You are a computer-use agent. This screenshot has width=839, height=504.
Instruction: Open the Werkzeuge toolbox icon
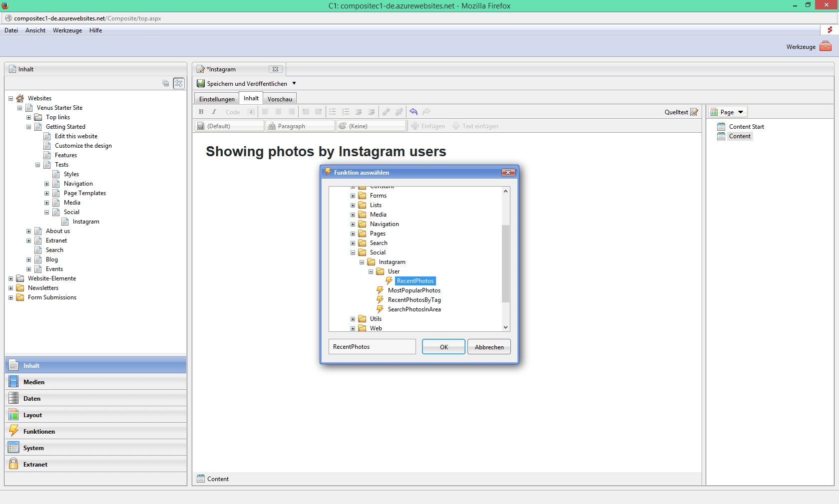[x=826, y=46]
